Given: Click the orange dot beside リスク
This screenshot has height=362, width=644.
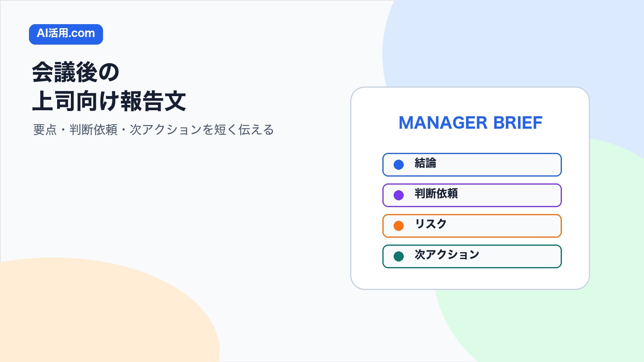Looking at the screenshot, I should coord(398,226).
